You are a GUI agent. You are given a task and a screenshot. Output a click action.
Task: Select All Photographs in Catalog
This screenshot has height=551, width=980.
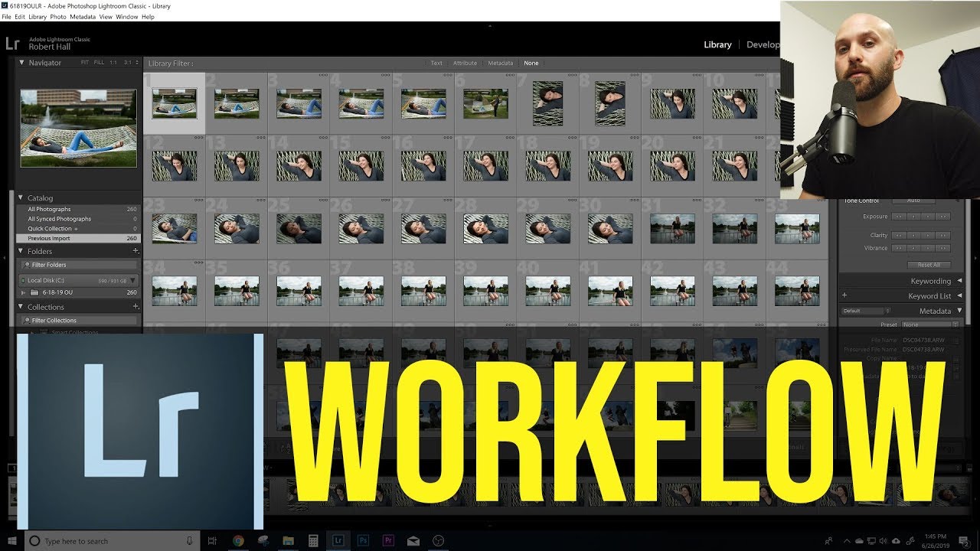77,209
